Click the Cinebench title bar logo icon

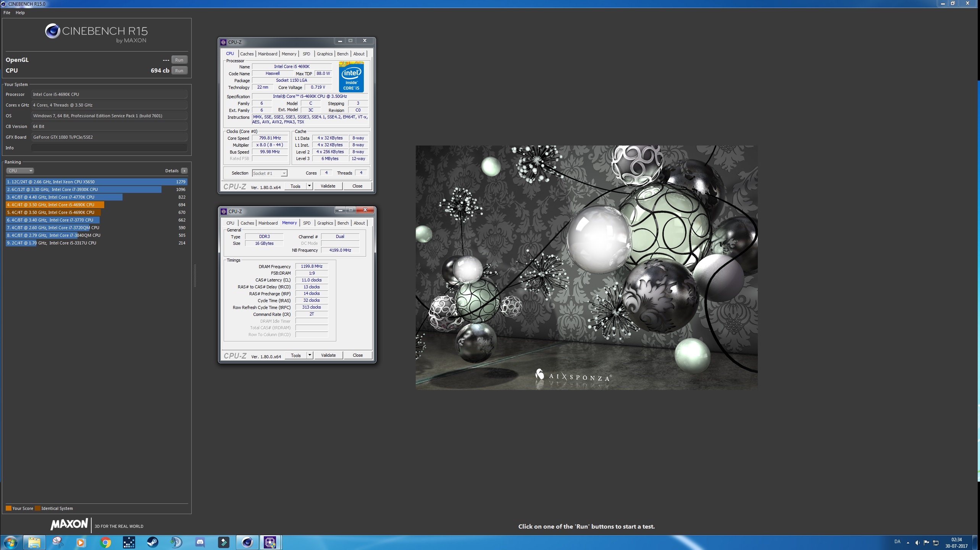coord(3,4)
